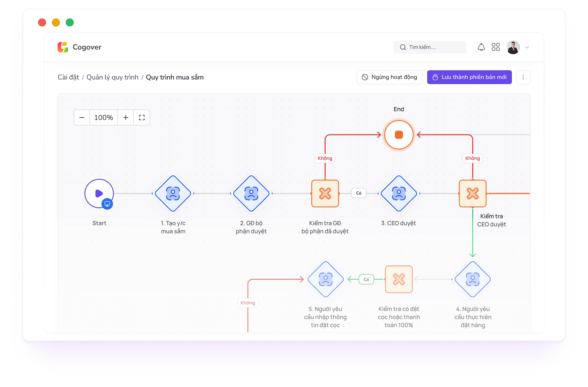The height and width of the screenshot is (387, 588).
Task: Expand the user profile chevron
Action: tap(527, 47)
